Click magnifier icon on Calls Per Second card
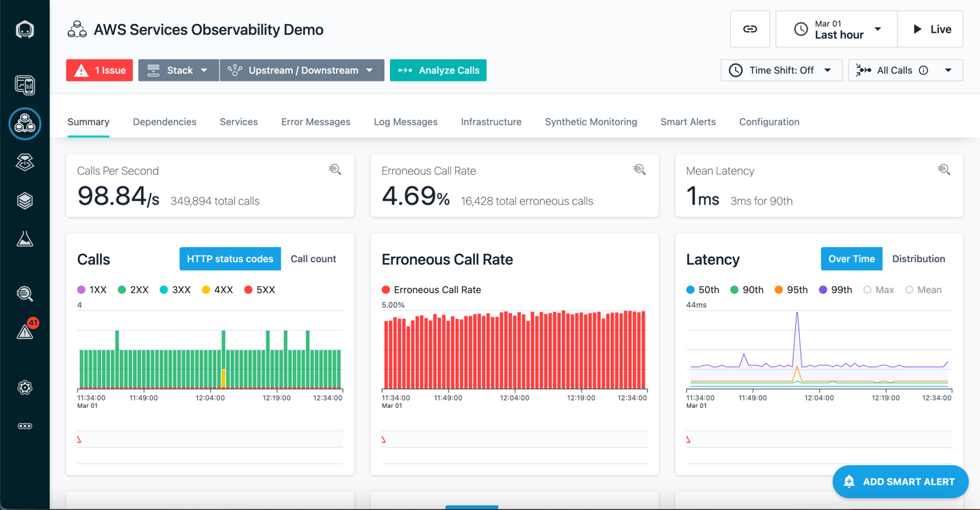This screenshot has height=510, width=980. [x=335, y=170]
